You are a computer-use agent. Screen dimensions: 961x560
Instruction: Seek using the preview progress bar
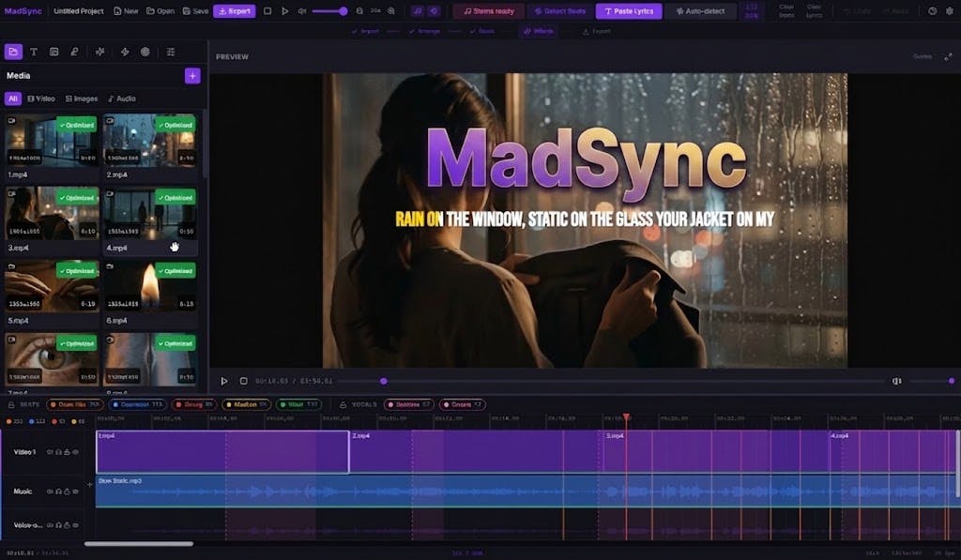pos(610,381)
